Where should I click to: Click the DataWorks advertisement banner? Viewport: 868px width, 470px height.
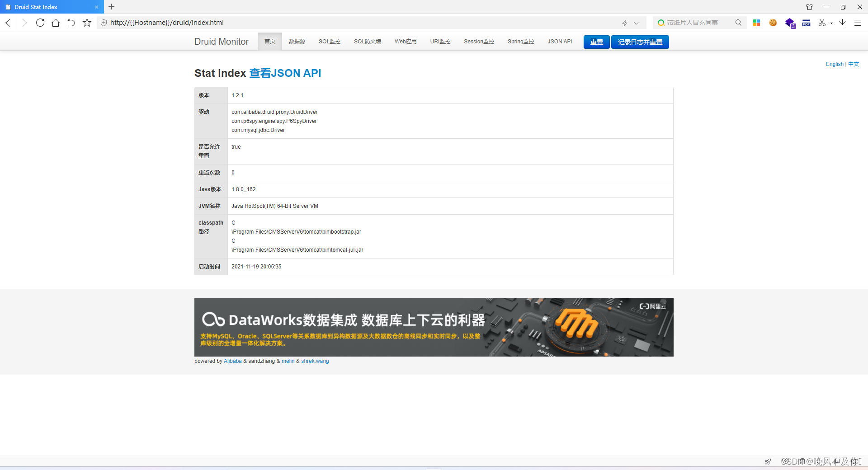point(434,327)
